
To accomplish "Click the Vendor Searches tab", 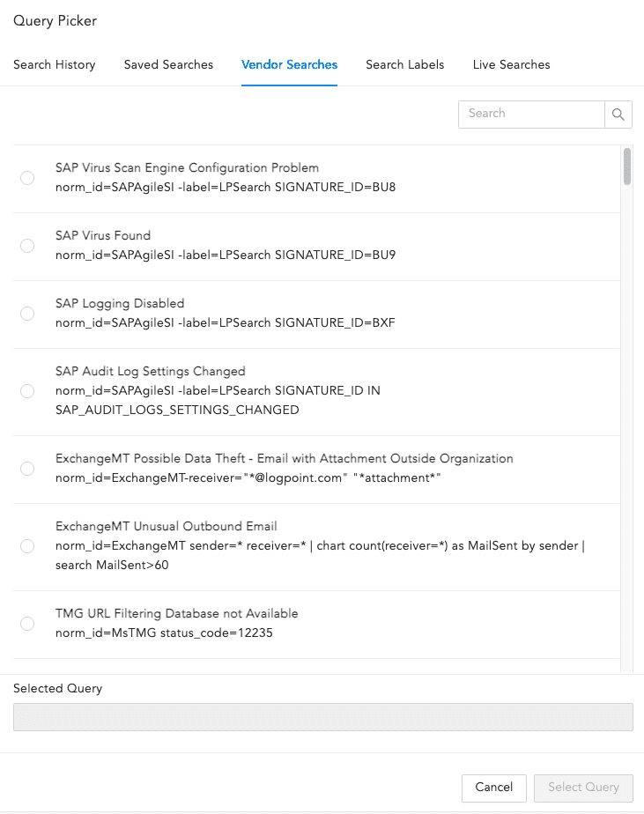I will coord(289,64).
